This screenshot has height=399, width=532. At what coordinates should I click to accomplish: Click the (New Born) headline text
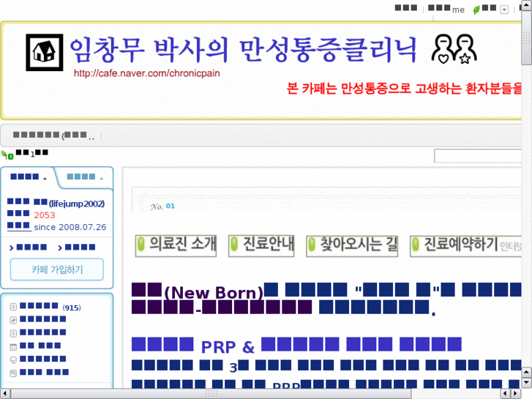(x=214, y=292)
